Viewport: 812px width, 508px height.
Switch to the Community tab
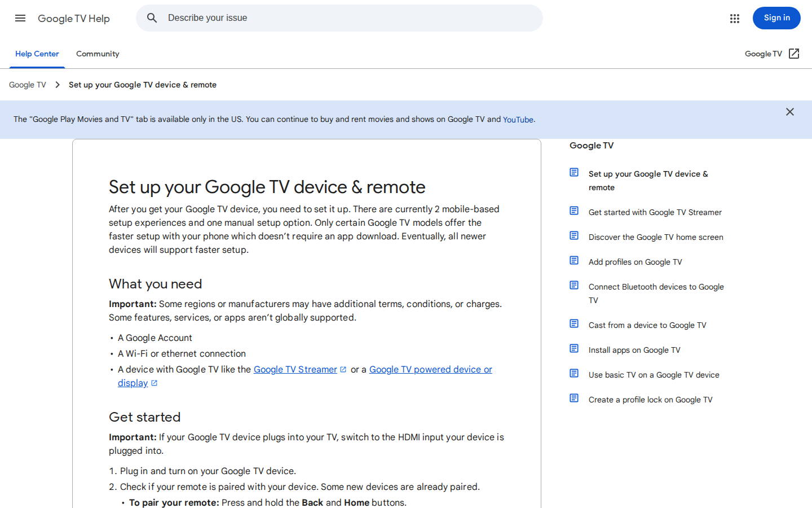click(x=98, y=54)
